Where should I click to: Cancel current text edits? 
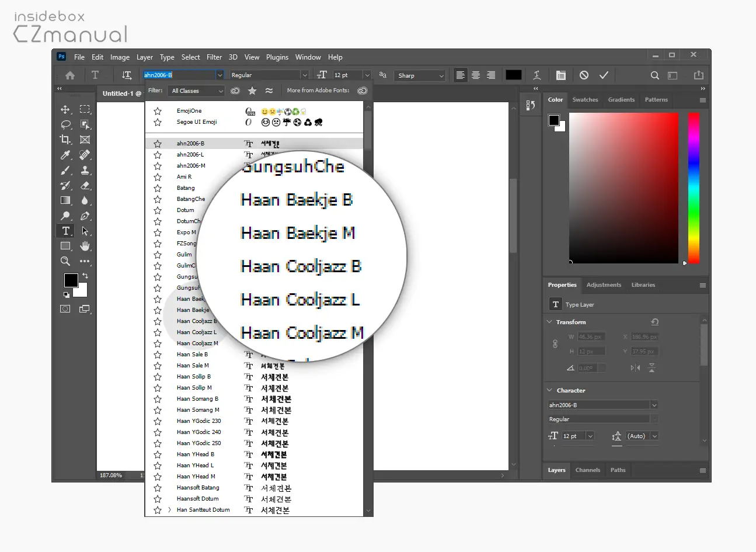point(584,75)
